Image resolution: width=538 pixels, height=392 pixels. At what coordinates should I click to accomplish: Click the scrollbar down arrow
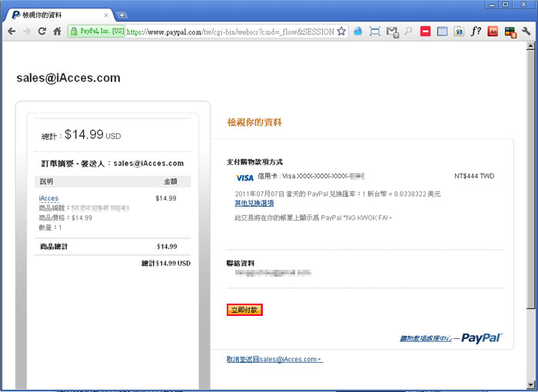tap(531, 385)
